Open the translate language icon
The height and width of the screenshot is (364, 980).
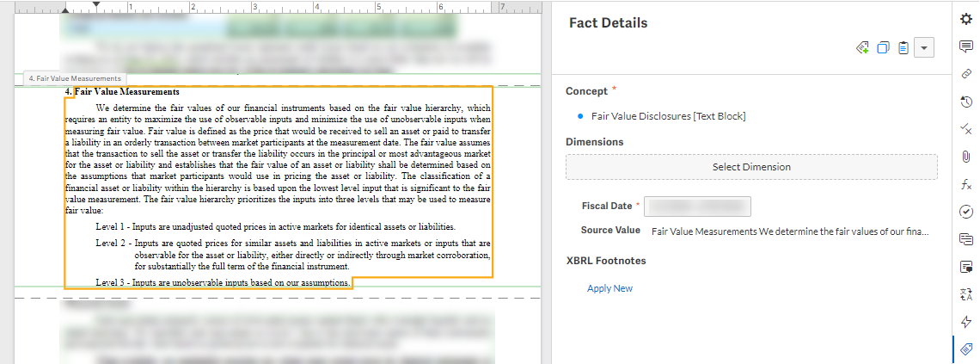pyautogui.click(x=965, y=294)
